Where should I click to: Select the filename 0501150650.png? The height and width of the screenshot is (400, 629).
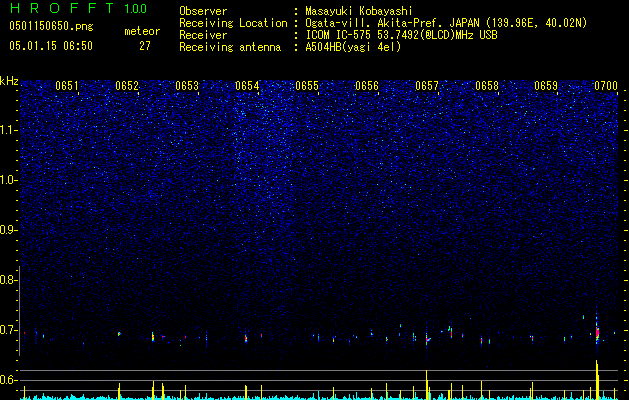[51, 27]
